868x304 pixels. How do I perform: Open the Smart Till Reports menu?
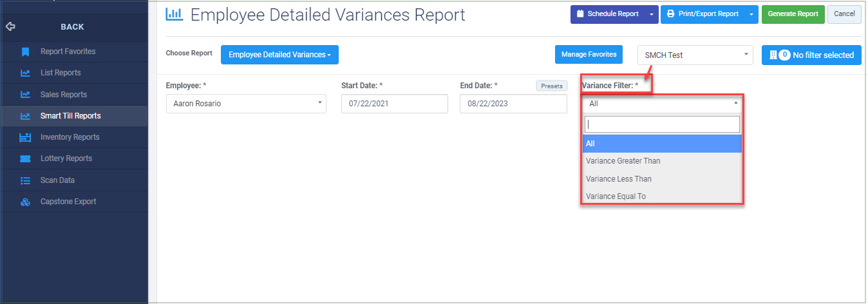70,116
